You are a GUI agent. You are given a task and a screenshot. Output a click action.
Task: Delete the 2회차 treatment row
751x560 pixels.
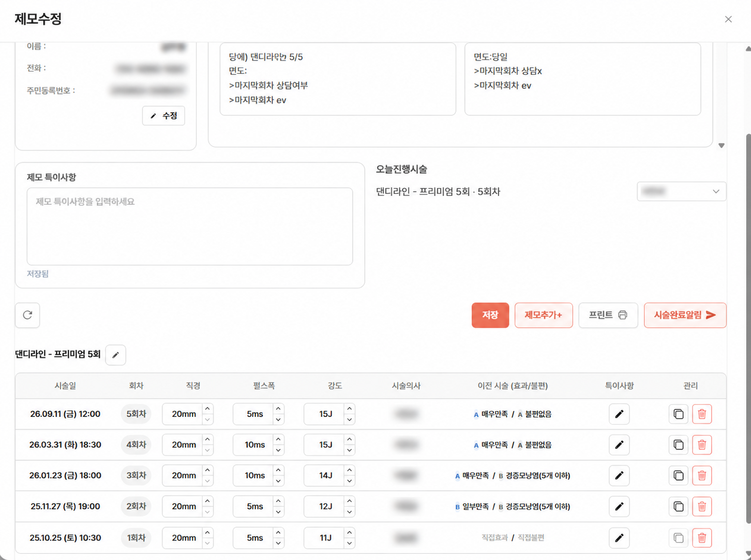702,506
